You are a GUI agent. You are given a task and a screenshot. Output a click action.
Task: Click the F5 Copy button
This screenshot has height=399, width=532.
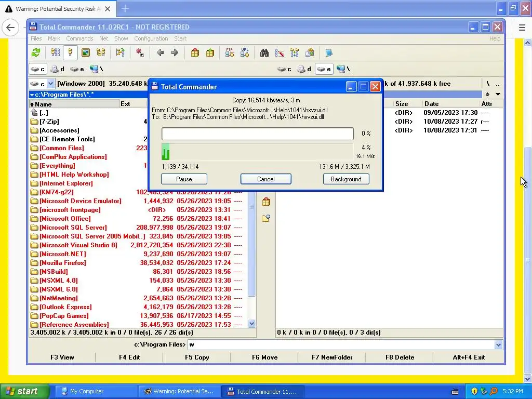tap(197, 357)
